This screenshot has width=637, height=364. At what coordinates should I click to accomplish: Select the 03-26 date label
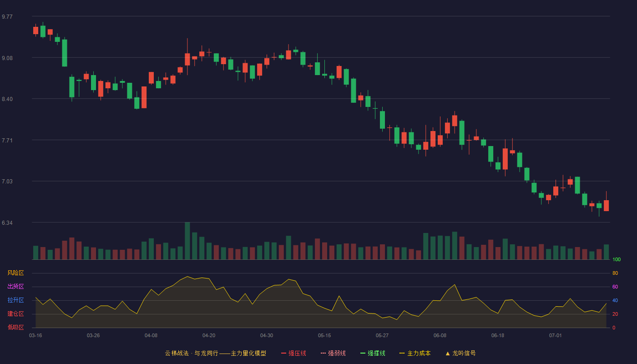coord(93,335)
